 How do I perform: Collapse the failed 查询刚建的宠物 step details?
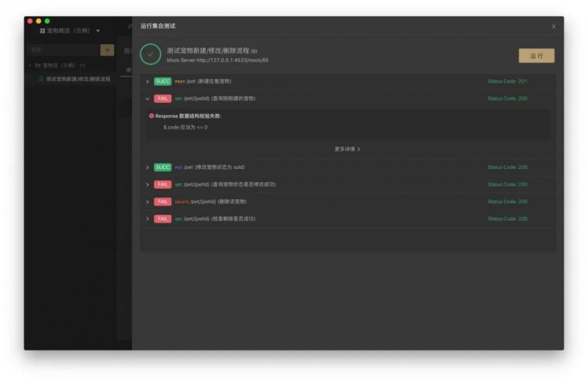tap(147, 98)
